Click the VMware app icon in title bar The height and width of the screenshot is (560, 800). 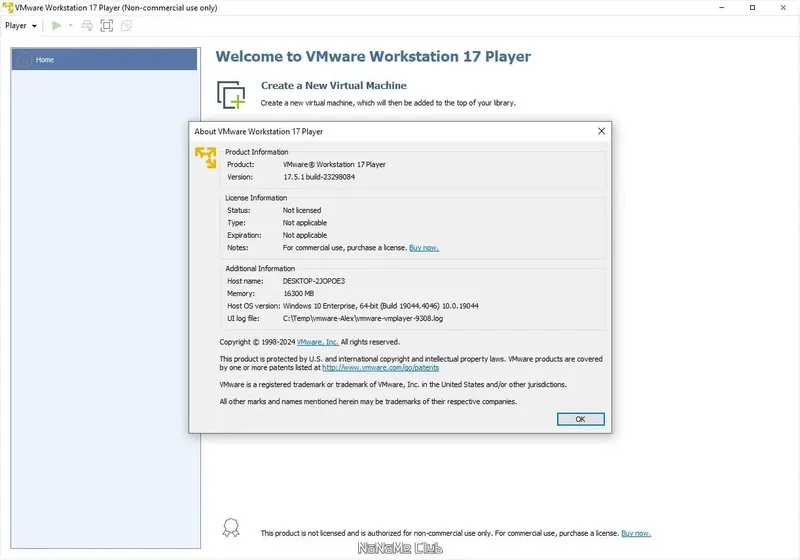8,8
